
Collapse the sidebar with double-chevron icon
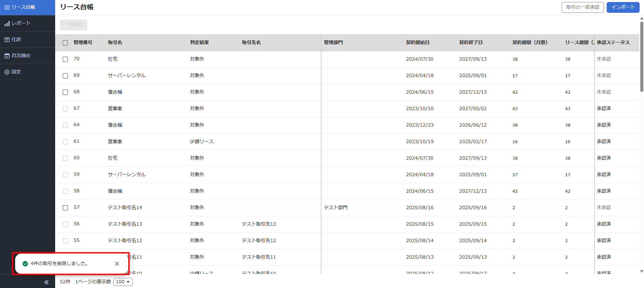(46, 282)
